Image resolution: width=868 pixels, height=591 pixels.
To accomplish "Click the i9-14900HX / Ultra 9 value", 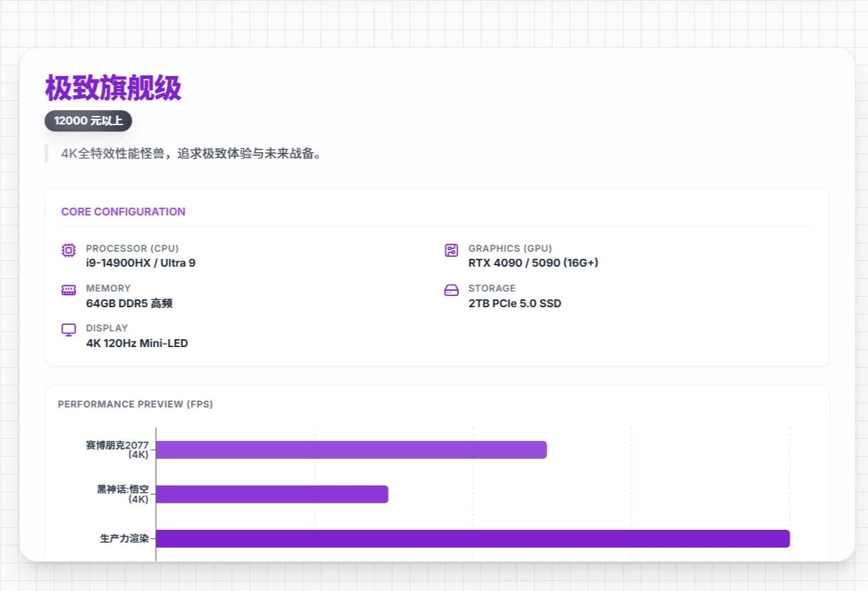I will (x=141, y=263).
